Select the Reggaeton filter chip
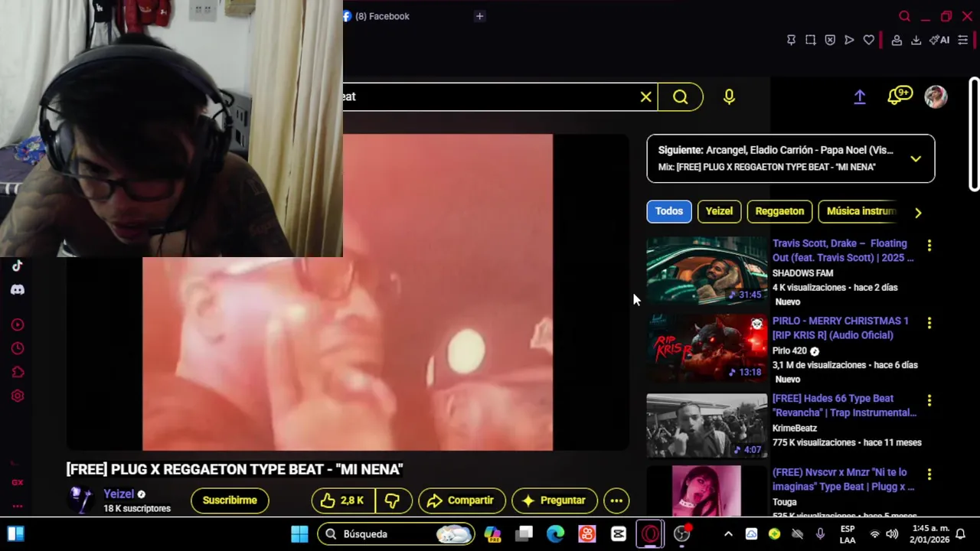The image size is (980, 551). point(779,211)
